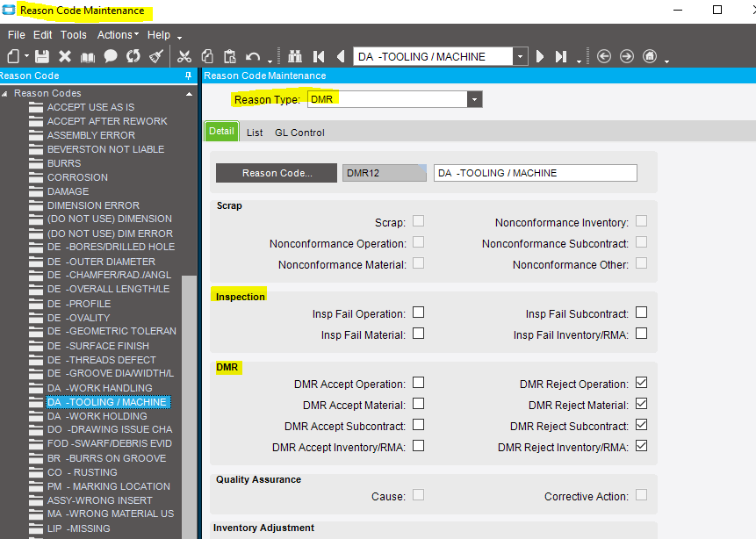Go to the next record
Image resolution: width=756 pixels, height=539 pixels.
pyautogui.click(x=540, y=56)
